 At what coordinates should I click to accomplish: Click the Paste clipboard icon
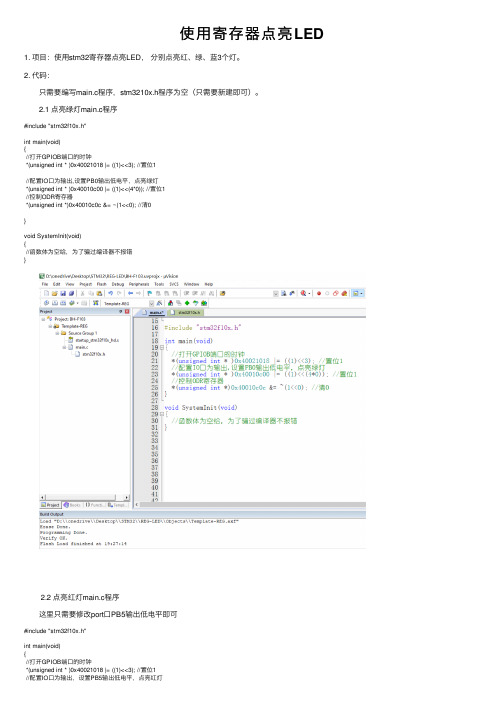100,293
